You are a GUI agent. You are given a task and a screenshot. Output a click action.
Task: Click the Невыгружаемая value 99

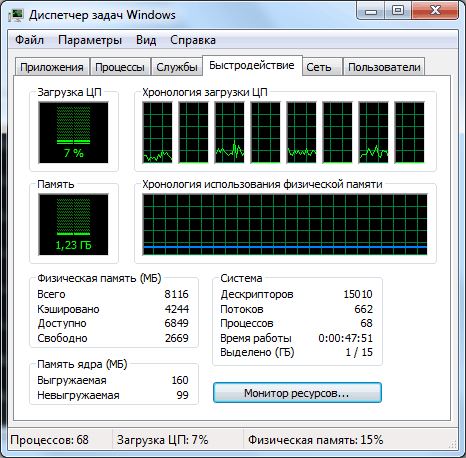[x=183, y=395]
